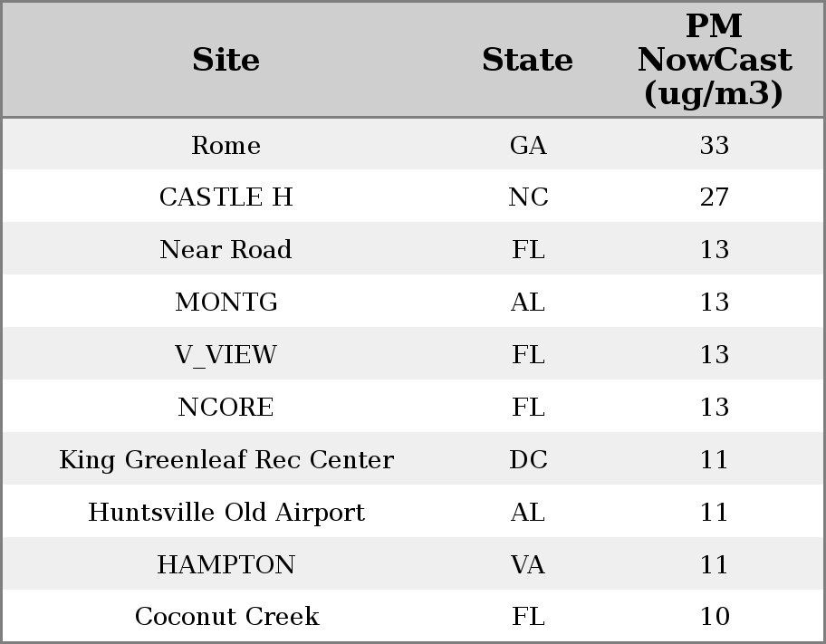Click the Near Road site name

[226, 250]
